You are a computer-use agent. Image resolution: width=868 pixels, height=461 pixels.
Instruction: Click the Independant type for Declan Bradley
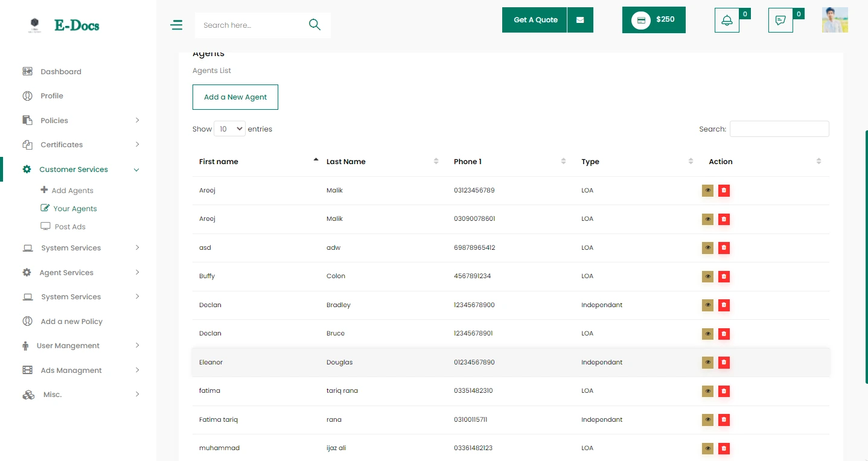click(x=602, y=305)
